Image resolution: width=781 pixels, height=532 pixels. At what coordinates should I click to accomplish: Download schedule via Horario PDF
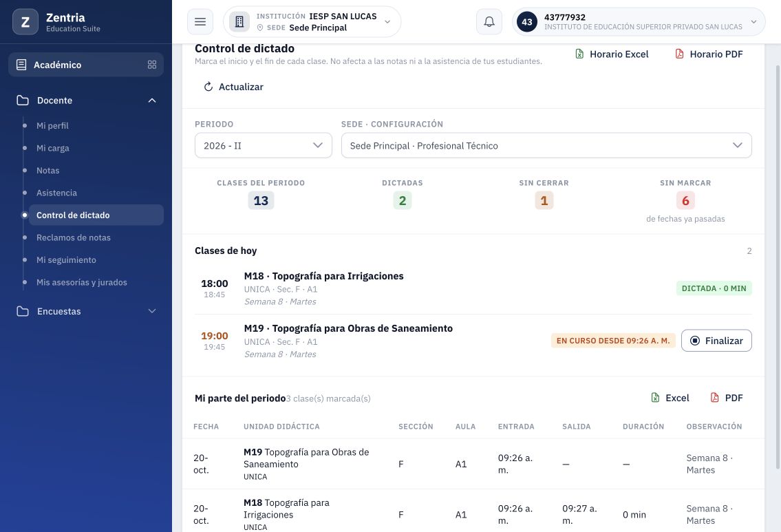click(709, 54)
